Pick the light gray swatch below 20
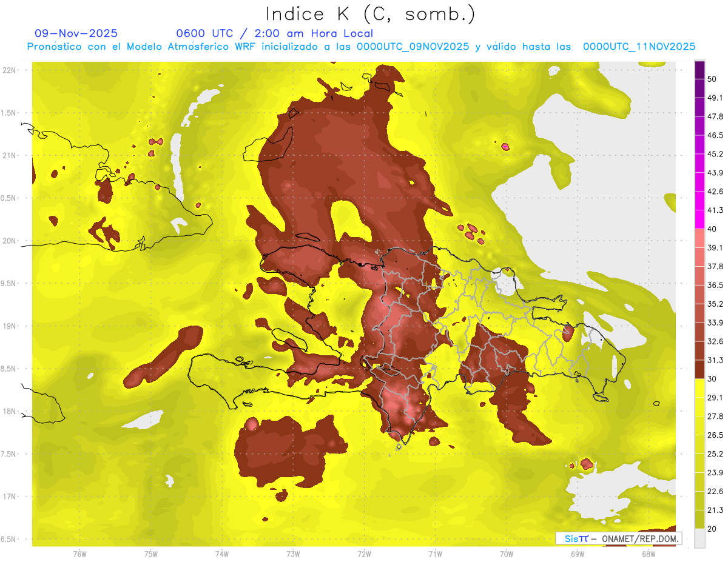This screenshot has width=728, height=562. click(x=699, y=538)
